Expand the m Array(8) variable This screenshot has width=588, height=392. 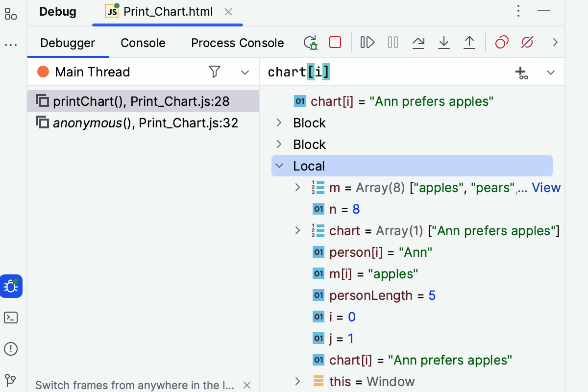[297, 187]
